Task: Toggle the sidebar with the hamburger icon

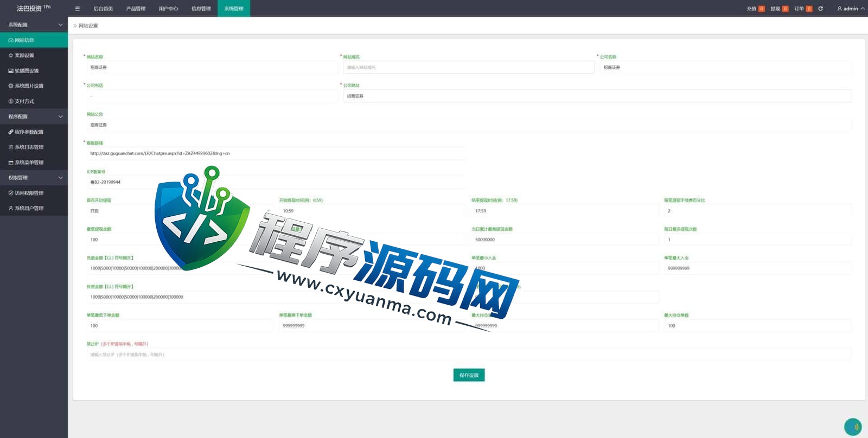Action: click(x=77, y=9)
